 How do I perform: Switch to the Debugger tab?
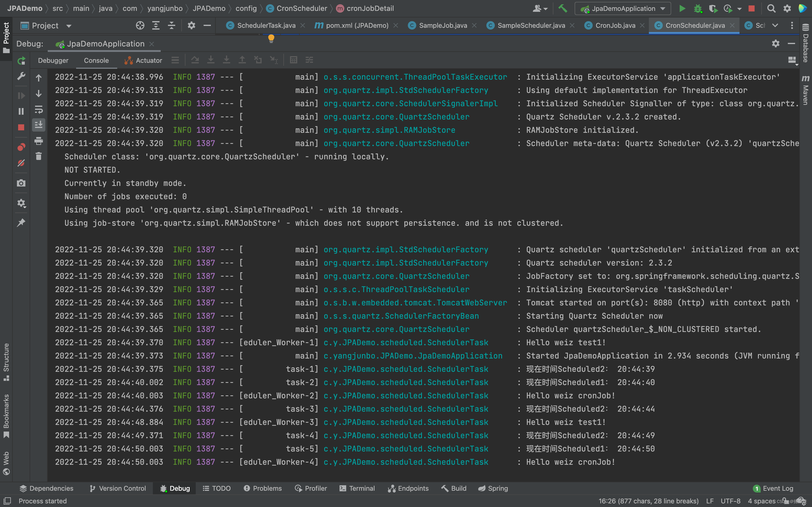[53, 60]
